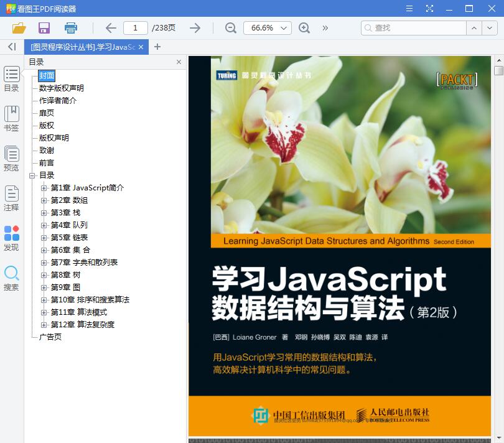Add a new tab with plus
504x443 pixels.
(157, 47)
